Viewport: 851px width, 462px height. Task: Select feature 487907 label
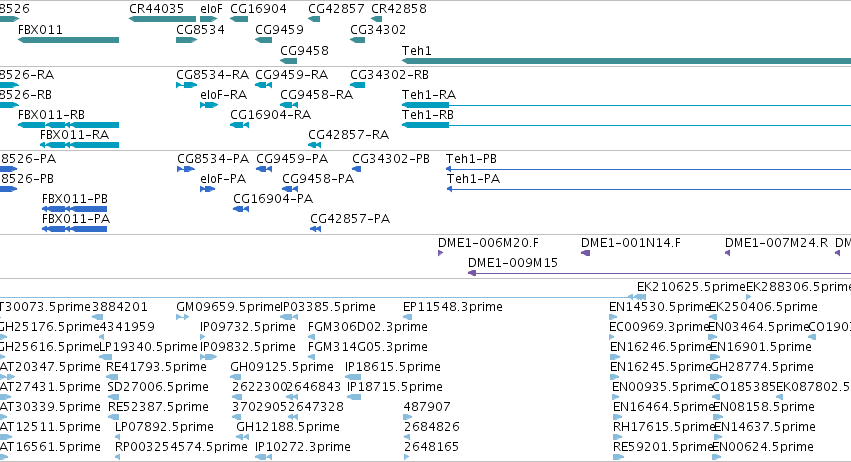(x=427, y=408)
